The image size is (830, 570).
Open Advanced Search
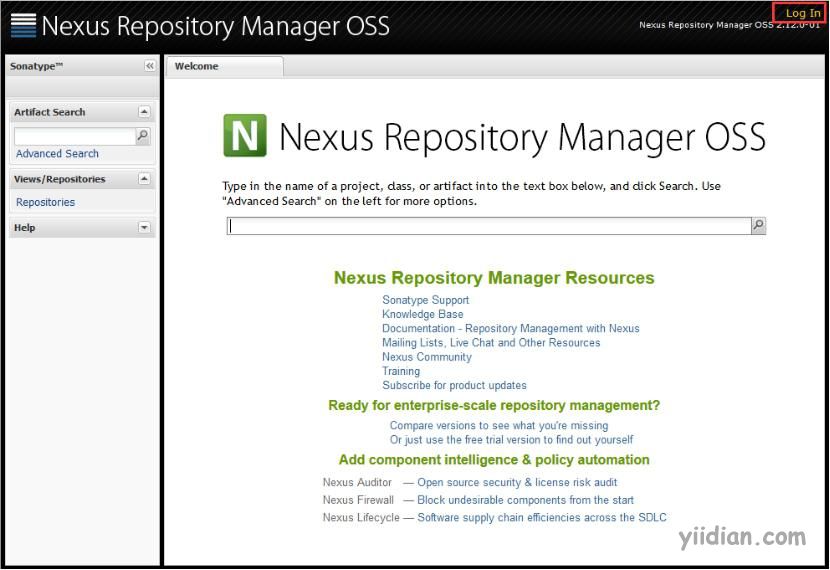click(57, 153)
